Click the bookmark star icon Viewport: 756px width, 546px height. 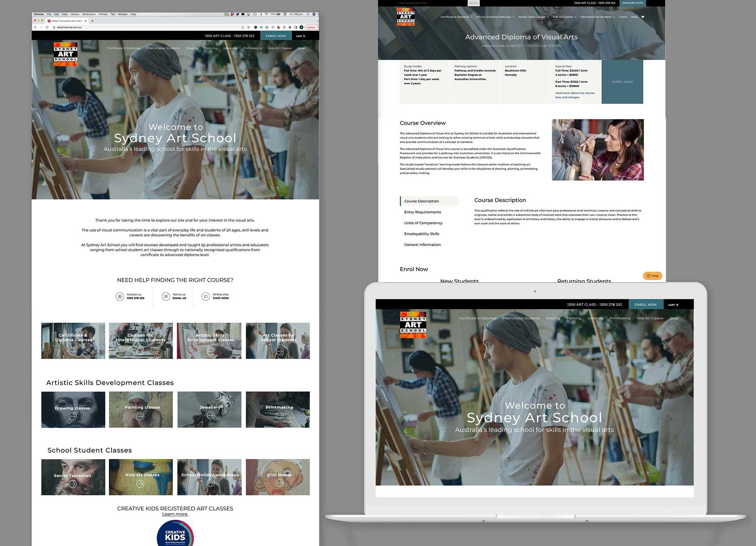[248, 27]
